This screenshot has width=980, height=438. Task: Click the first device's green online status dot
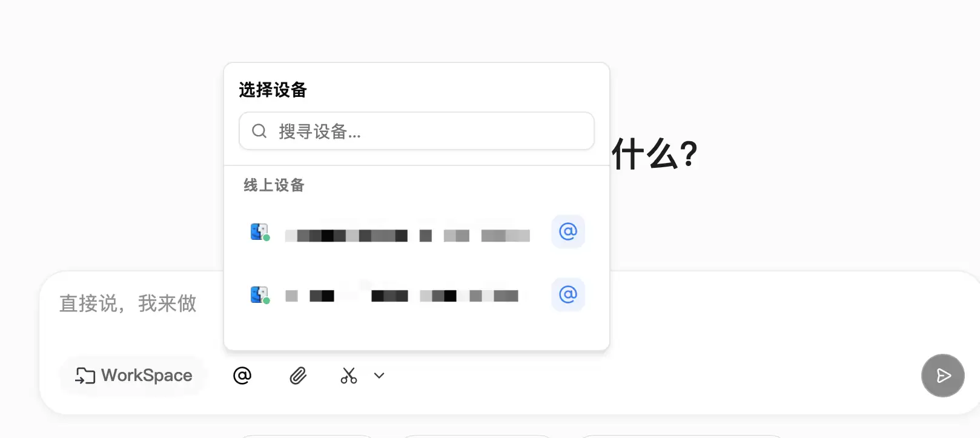coord(267,238)
